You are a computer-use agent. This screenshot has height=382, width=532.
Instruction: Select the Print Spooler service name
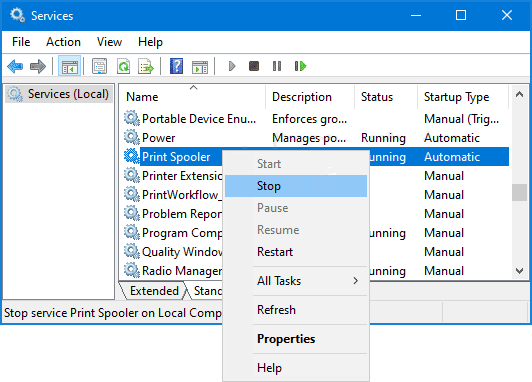tap(176, 157)
